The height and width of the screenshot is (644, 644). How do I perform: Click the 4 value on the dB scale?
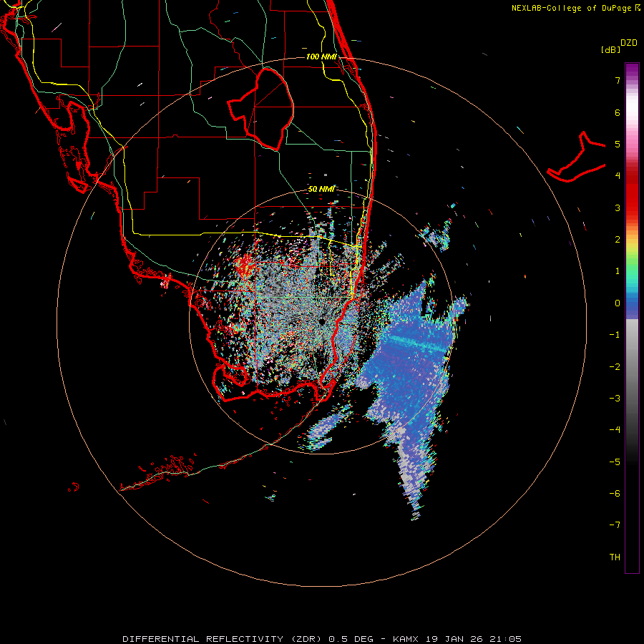[618, 176]
